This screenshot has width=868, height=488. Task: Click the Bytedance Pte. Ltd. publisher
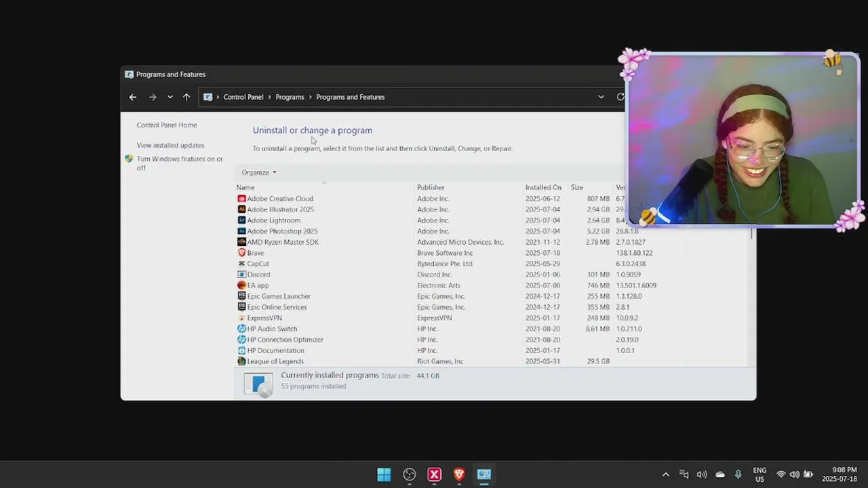446,264
